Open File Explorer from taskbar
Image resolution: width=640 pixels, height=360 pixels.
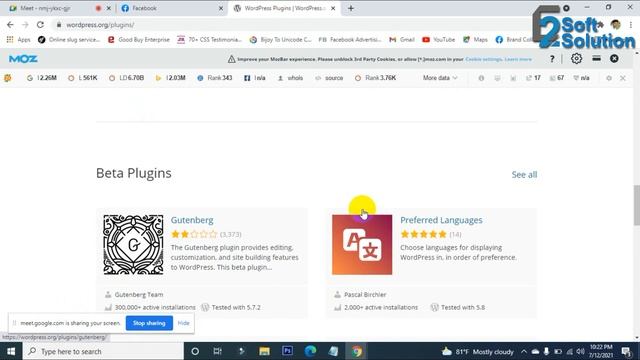(264, 351)
